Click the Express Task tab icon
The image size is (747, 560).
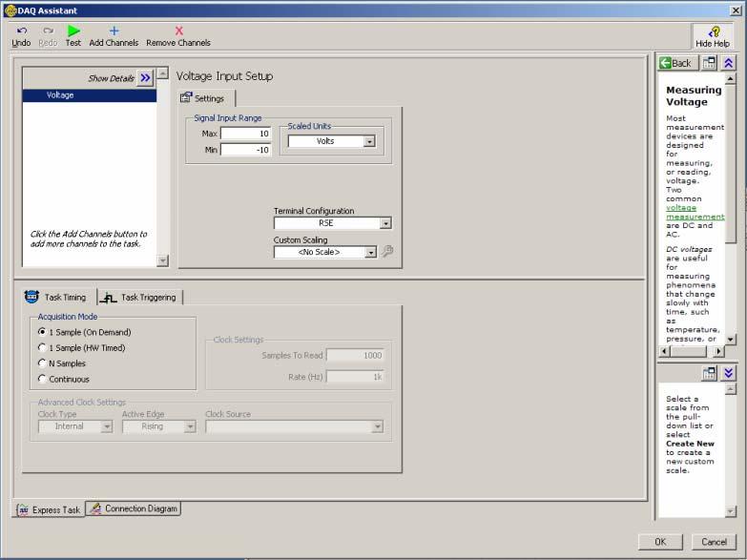23,509
